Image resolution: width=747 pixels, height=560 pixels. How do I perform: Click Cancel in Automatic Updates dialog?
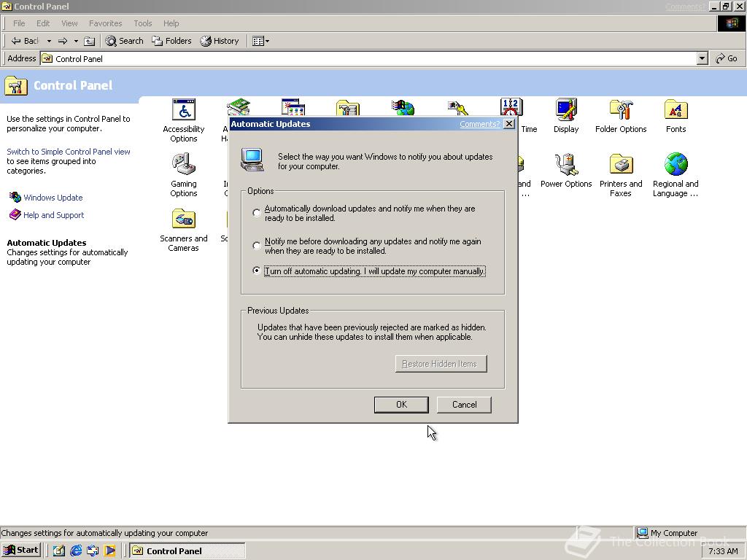[x=464, y=405]
